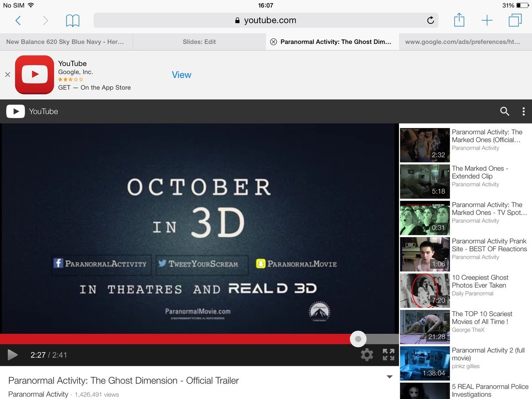
Task: Tap the Marked Ones TV Spot 0:31 thumbnail
Action: (425, 218)
